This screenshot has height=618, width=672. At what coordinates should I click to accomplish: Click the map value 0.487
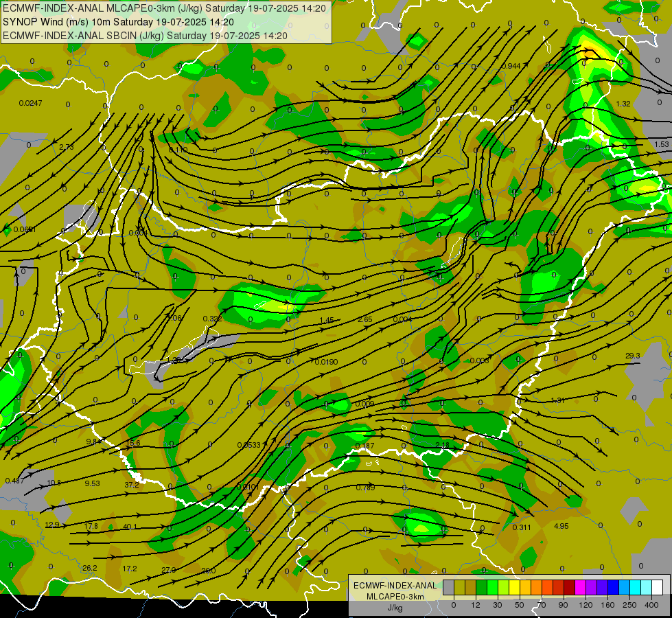point(14,481)
